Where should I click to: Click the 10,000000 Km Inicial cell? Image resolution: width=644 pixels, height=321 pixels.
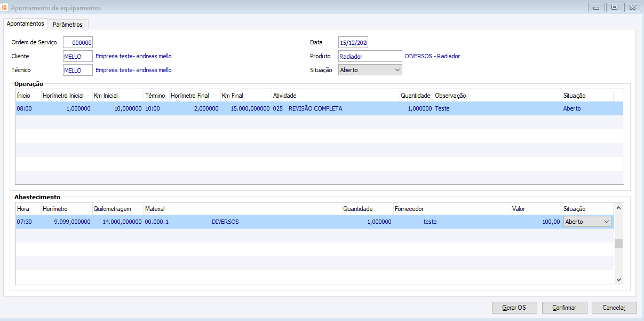[118, 108]
